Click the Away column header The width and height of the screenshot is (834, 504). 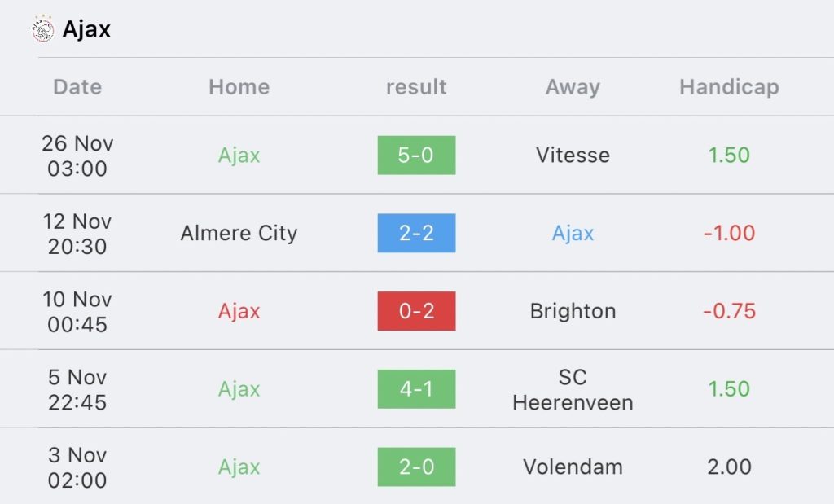573,87
